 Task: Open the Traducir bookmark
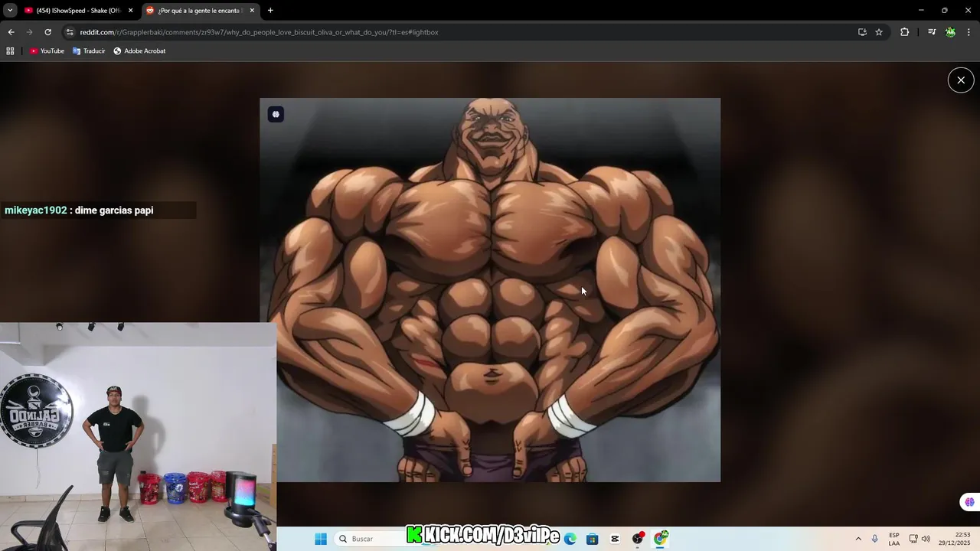(x=89, y=51)
